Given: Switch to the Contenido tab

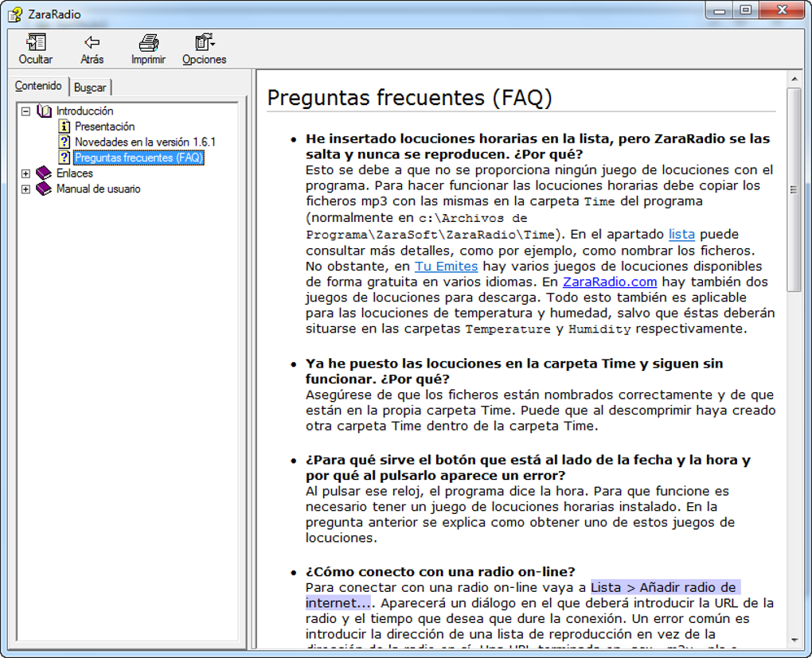Looking at the screenshot, I should [x=38, y=86].
